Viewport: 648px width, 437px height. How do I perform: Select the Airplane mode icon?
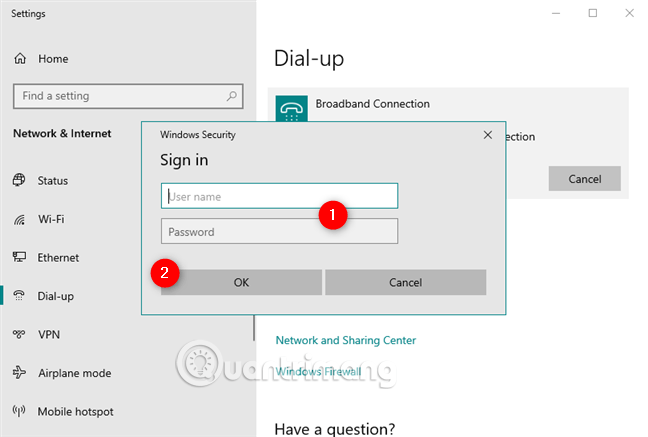(19, 373)
